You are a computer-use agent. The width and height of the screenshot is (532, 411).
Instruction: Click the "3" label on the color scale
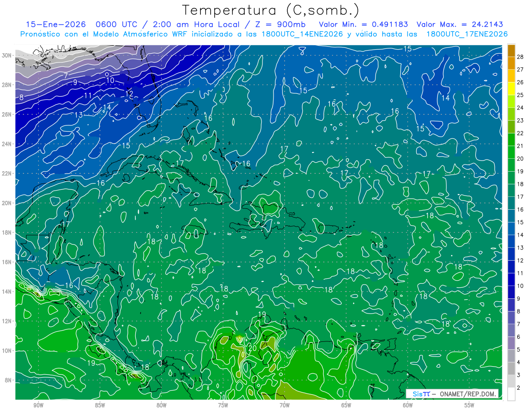click(x=519, y=375)
